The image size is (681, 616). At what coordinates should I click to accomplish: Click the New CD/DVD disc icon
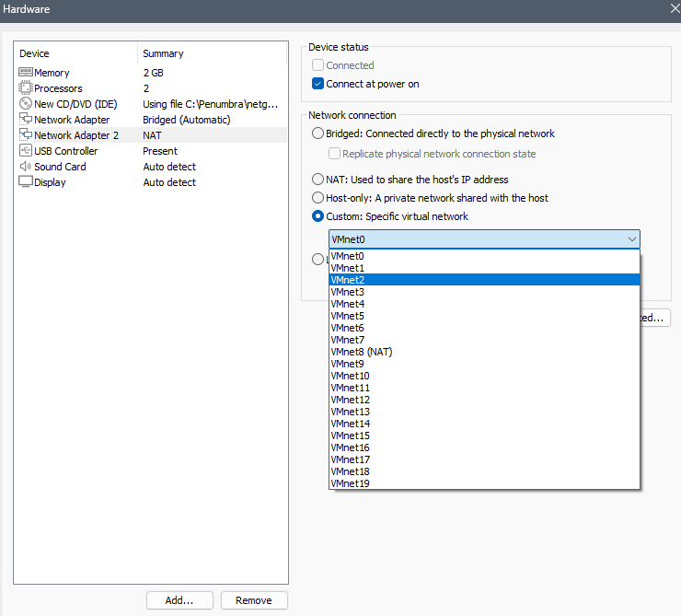tap(26, 103)
